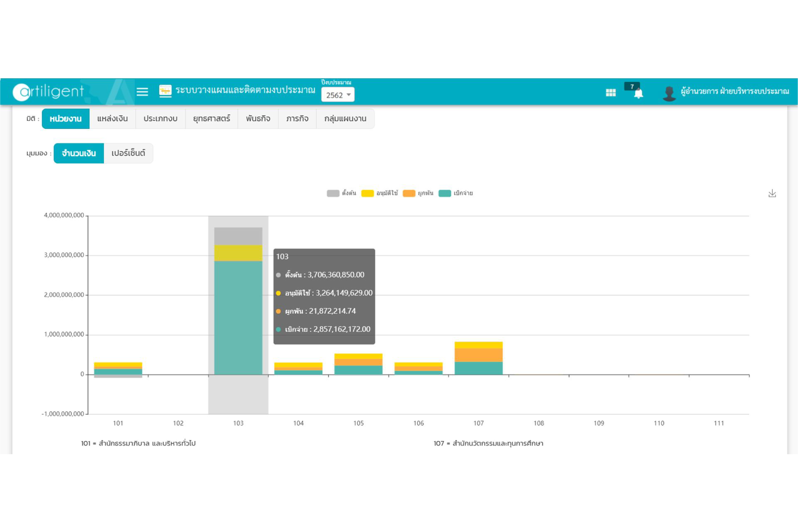This screenshot has height=532, width=798.
Task: Select จำนวนเงิน view button
Action: (x=79, y=153)
